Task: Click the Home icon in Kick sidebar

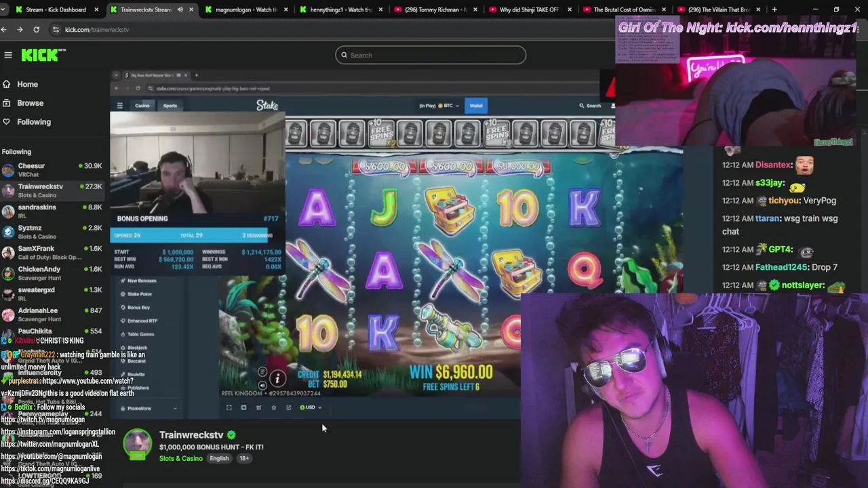Action: tap(7, 84)
